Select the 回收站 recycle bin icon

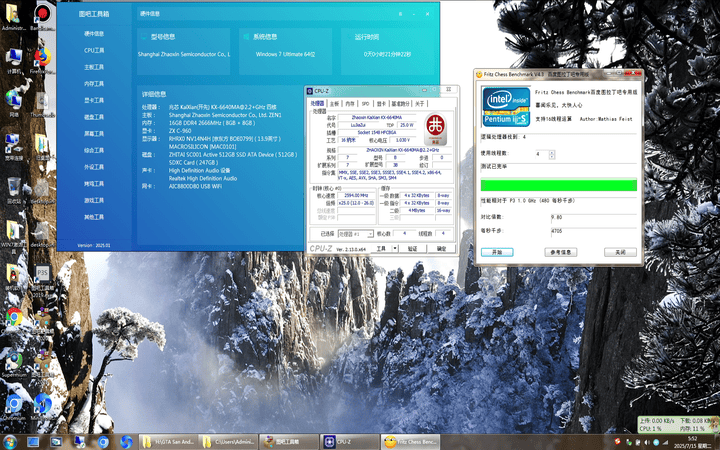point(14,190)
